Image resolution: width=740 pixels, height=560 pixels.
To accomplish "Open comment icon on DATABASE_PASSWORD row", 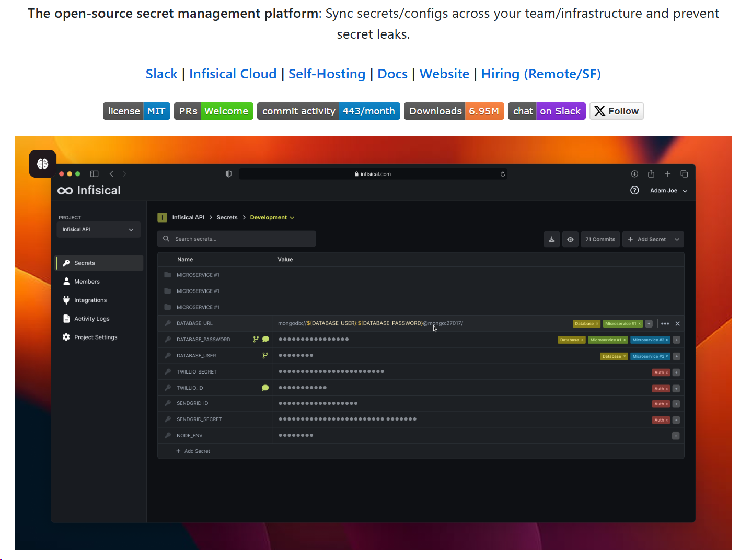I will [x=265, y=339].
